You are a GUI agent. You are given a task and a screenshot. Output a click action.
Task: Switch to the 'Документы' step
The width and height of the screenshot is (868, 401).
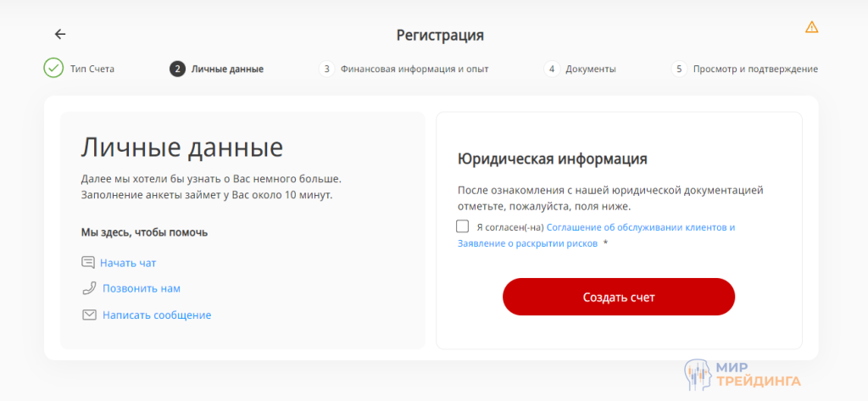point(590,69)
